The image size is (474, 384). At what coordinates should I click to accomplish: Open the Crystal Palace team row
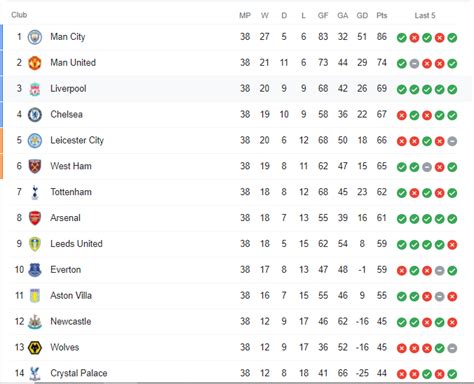pyautogui.click(x=237, y=373)
